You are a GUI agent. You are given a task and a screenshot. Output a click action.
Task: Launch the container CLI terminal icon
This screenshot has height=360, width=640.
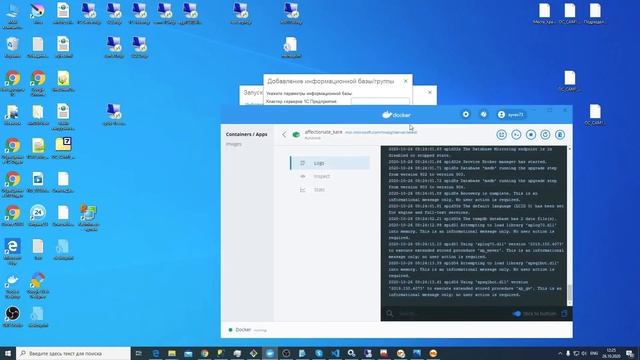516,135
